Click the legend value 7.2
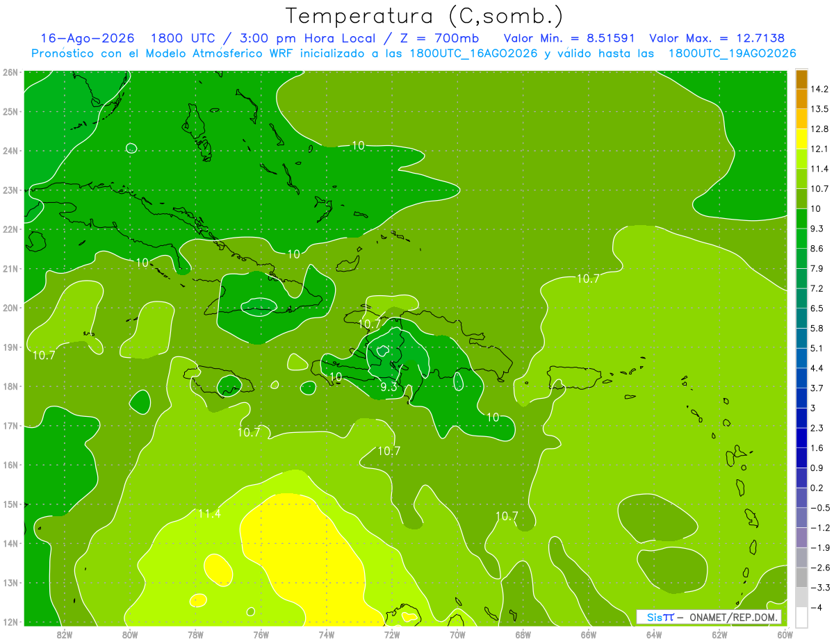The width and height of the screenshot is (834, 644). click(817, 288)
